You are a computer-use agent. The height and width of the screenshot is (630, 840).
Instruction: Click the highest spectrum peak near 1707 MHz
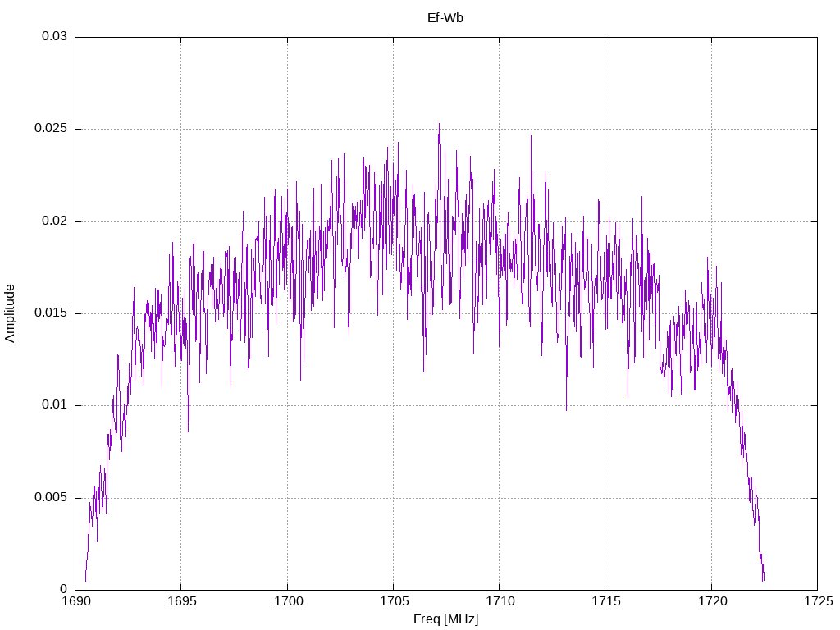440,125
